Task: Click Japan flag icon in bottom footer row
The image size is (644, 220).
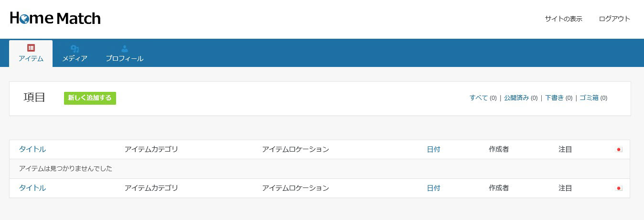Action: [x=619, y=188]
